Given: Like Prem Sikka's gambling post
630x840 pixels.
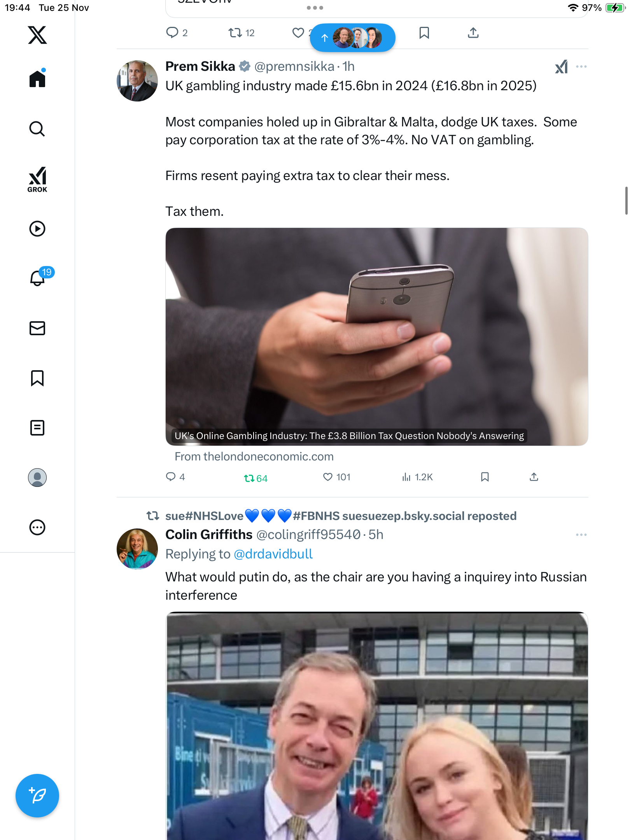Looking at the screenshot, I should click(x=328, y=477).
